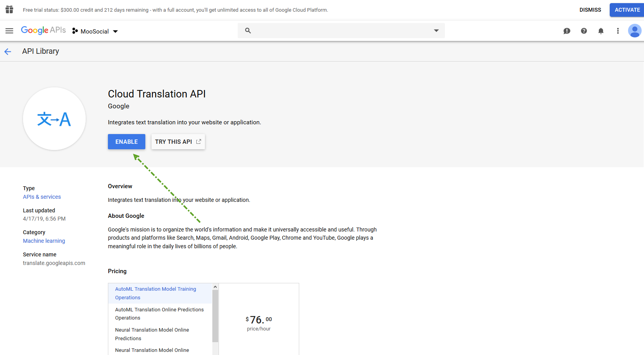Screen dimensions: 644x355
Task: Select Neural Translation Model Online Predictions
Action: (160, 334)
